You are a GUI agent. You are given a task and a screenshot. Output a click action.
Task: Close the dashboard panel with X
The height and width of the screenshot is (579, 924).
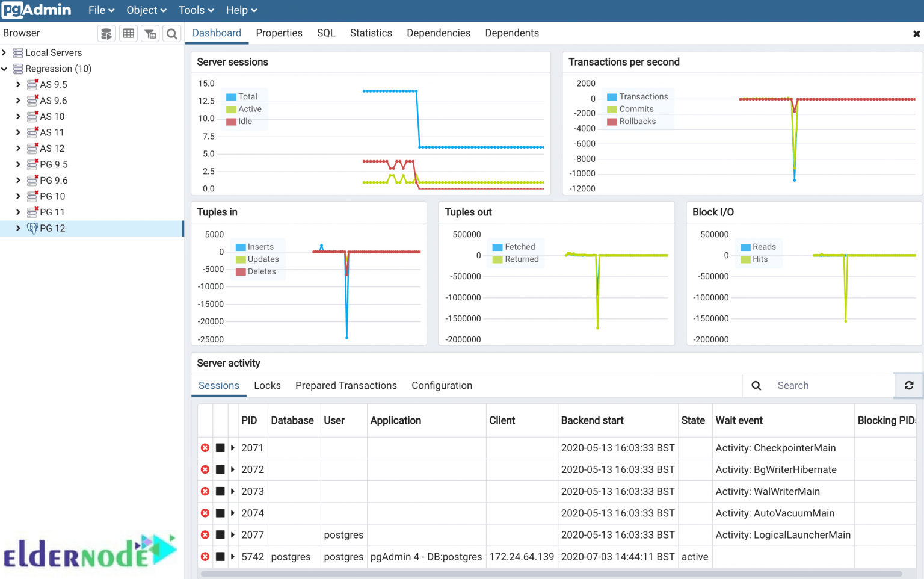pyautogui.click(x=916, y=34)
